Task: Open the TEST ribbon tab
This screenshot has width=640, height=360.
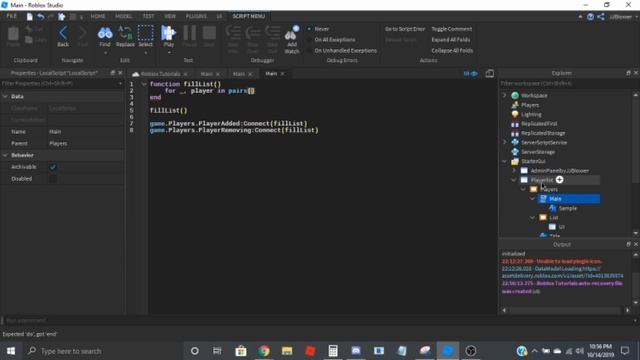Action: [149, 16]
